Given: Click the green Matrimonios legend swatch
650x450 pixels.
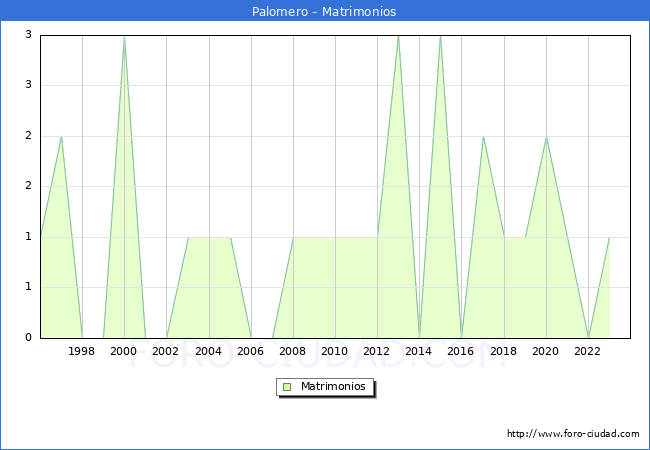Looking at the screenshot, I should click(287, 387).
